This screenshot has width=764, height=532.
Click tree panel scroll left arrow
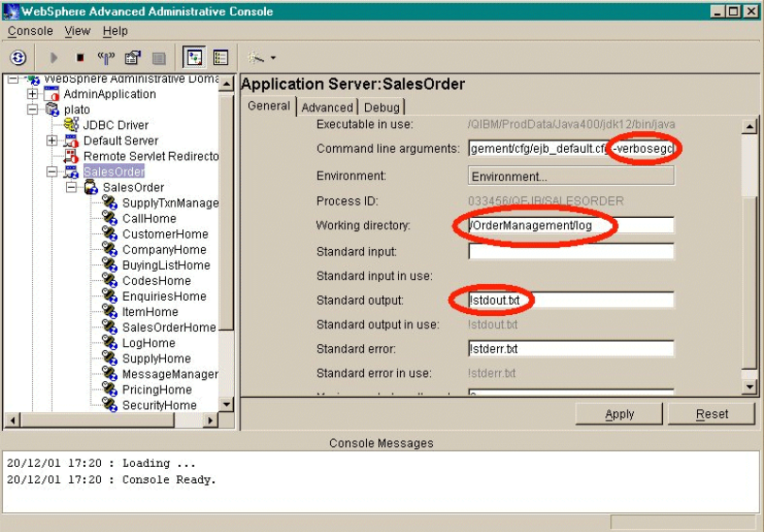(x=12, y=420)
